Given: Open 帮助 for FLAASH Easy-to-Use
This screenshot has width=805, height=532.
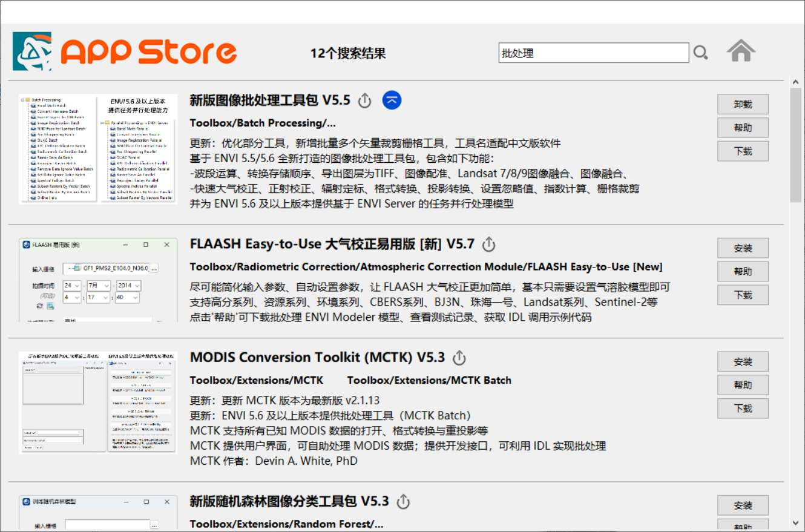Looking at the screenshot, I should click(x=743, y=271).
